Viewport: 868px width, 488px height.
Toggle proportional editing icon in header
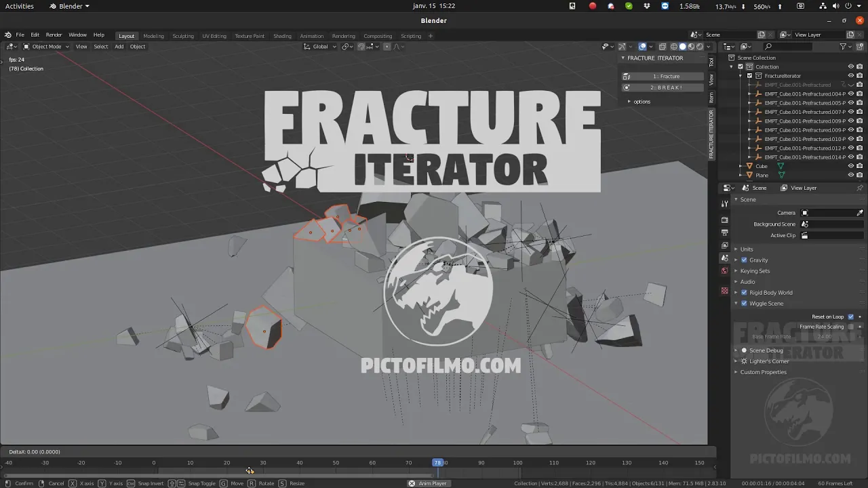(x=387, y=46)
